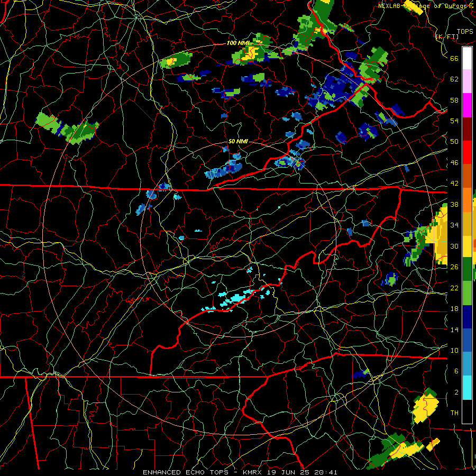
Task: Click the legend value 34
Action: (x=454, y=225)
